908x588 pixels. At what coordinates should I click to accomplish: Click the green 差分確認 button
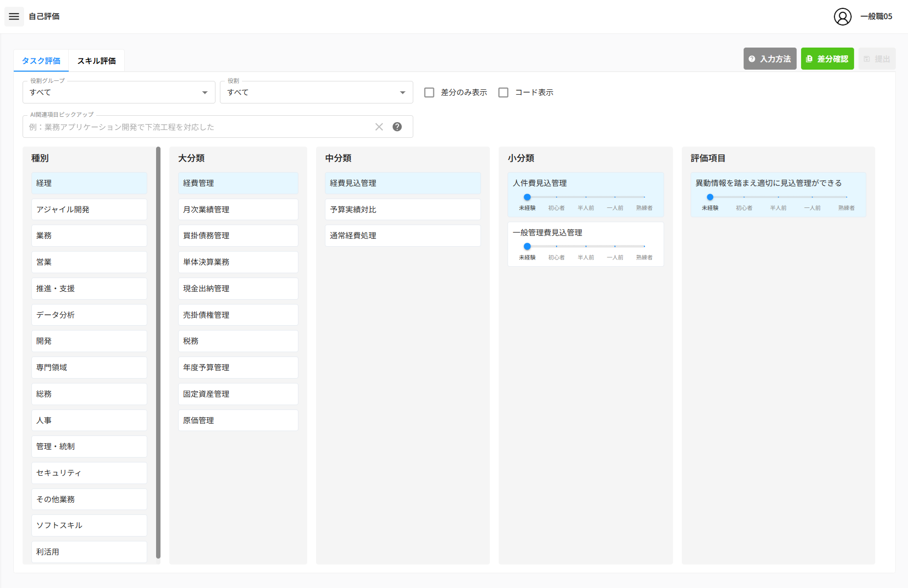pos(827,59)
